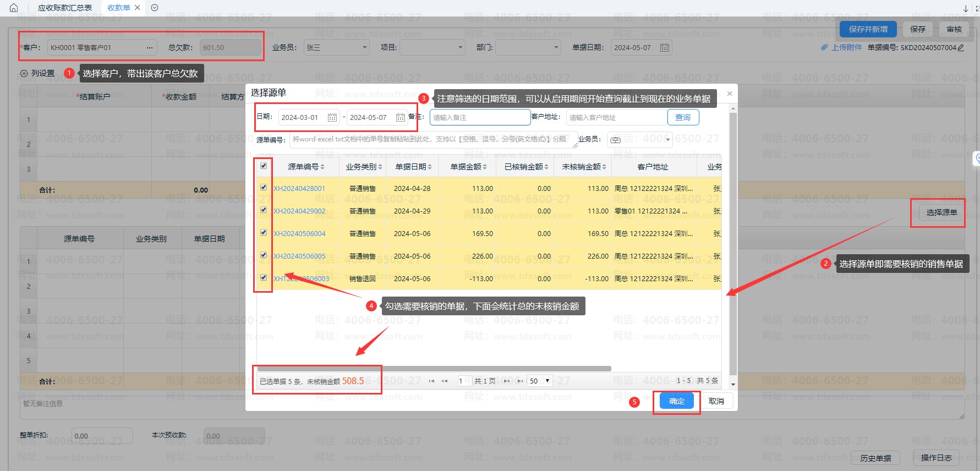The image size is (980, 471).
Task: Uncheck the row for XH20240506004
Action: (264, 233)
